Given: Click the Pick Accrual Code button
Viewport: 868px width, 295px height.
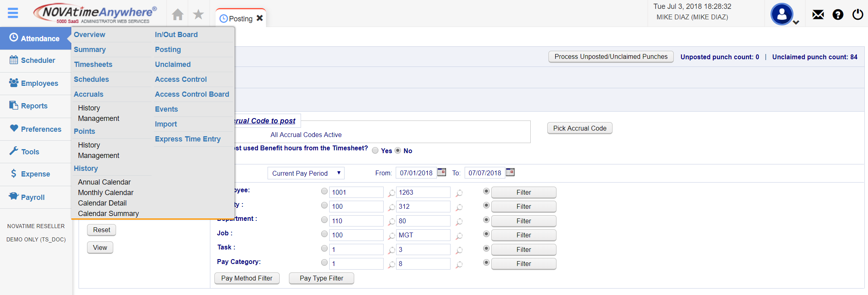Looking at the screenshot, I should pyautogui.click(x=579, y=128).
